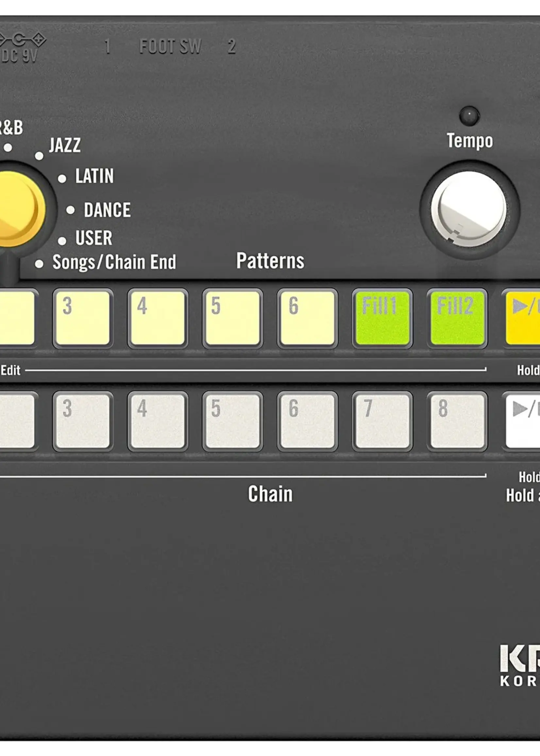
Task: Click the white Tempo knob
Action: coord(469,210)
